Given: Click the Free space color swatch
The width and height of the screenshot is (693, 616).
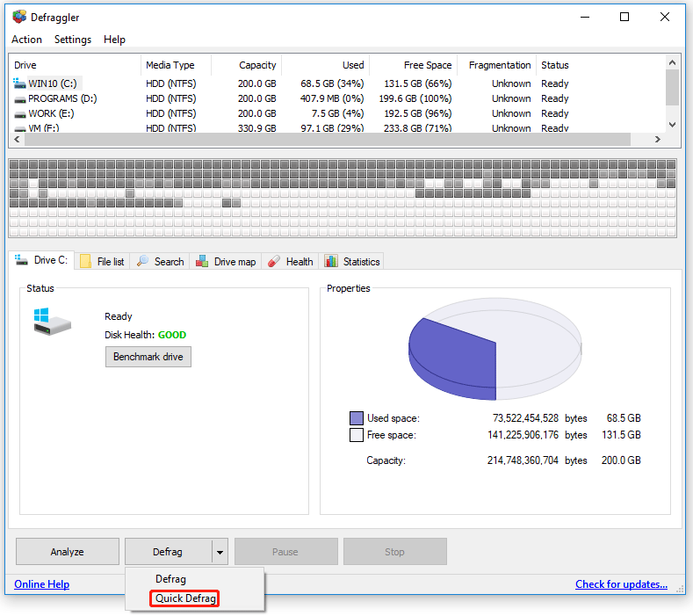Looking at the screenshot, I should click(357, 435).
